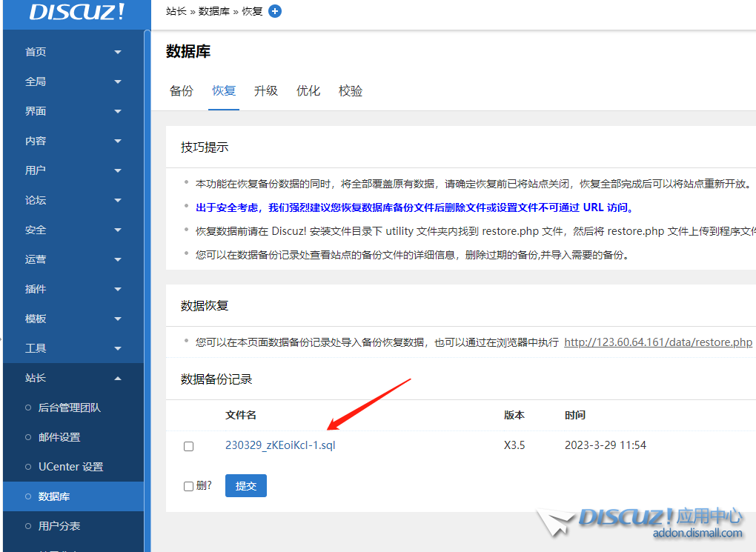Collapse the 站长 sidebar section
This screenshot has width=756, height=552.
point(73,378)
